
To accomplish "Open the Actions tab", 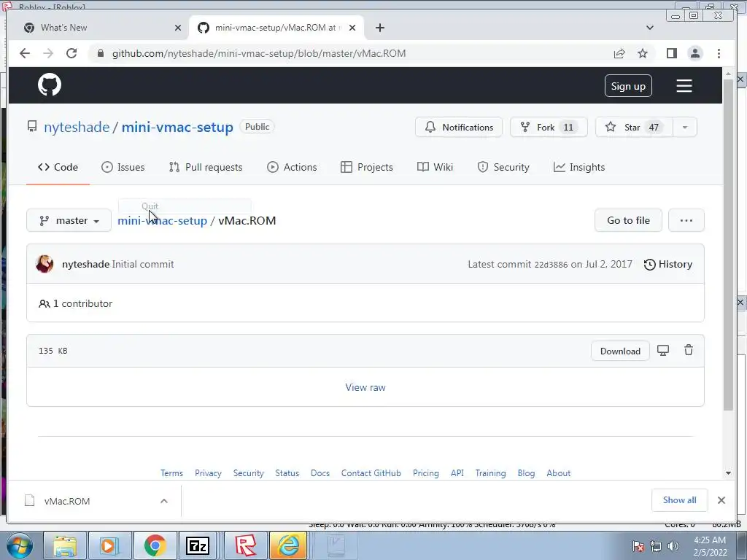I will pos(292,167).
